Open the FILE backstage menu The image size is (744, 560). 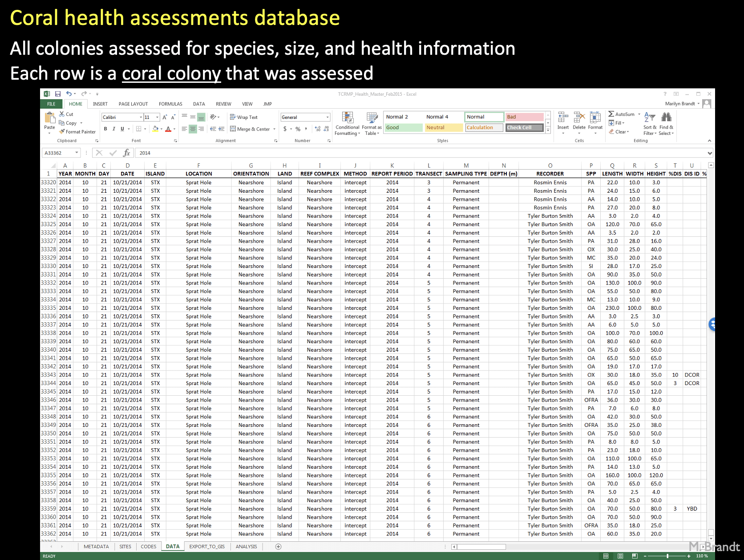pos(52,104)
